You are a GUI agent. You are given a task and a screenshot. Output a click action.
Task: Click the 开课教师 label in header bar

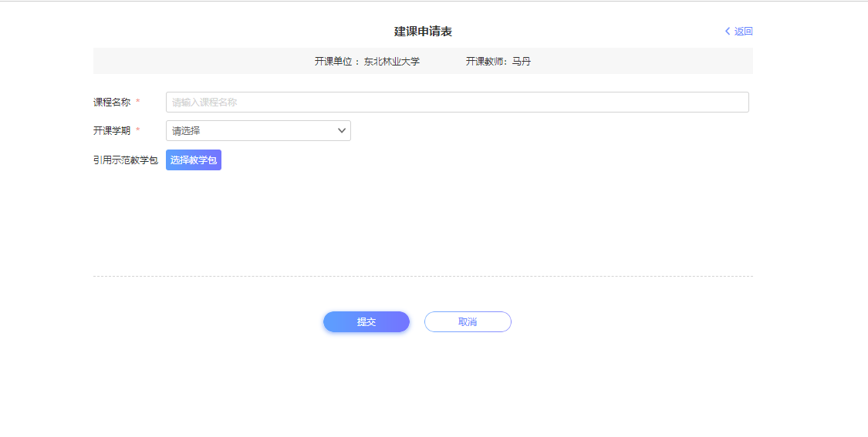486,62
